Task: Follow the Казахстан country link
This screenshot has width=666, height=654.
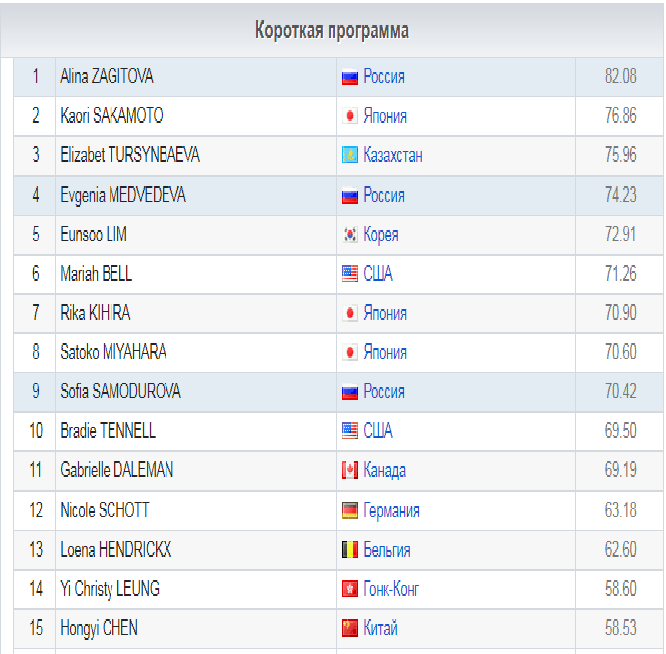Action: click(x=393, y=156)
